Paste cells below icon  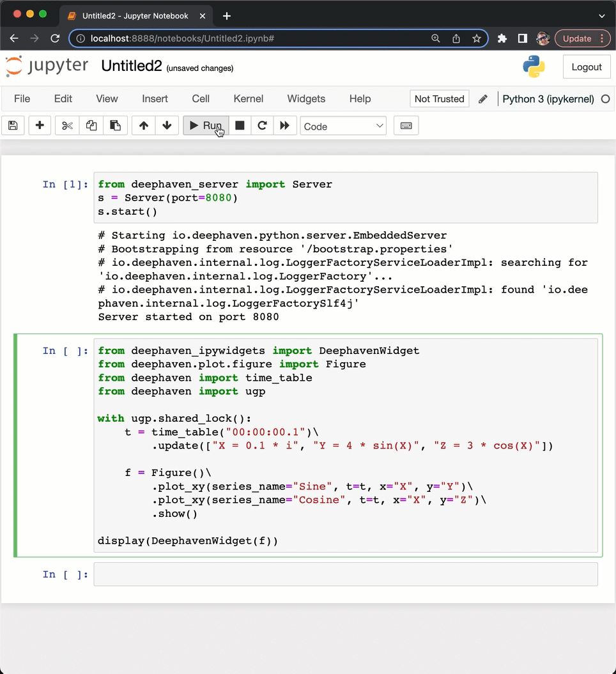pyautogui.click(x=115, y=125)
